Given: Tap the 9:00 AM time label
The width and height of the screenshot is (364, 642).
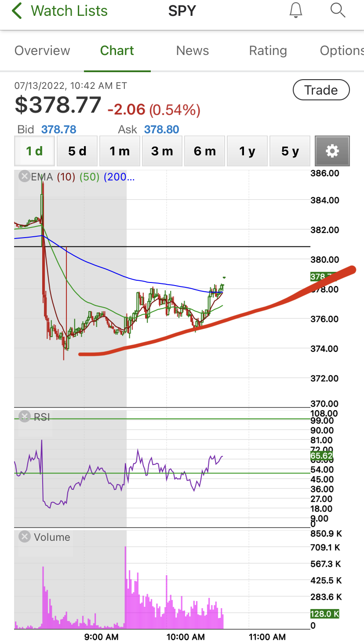Looking at the screenshot, I should [x=101, y=636].
